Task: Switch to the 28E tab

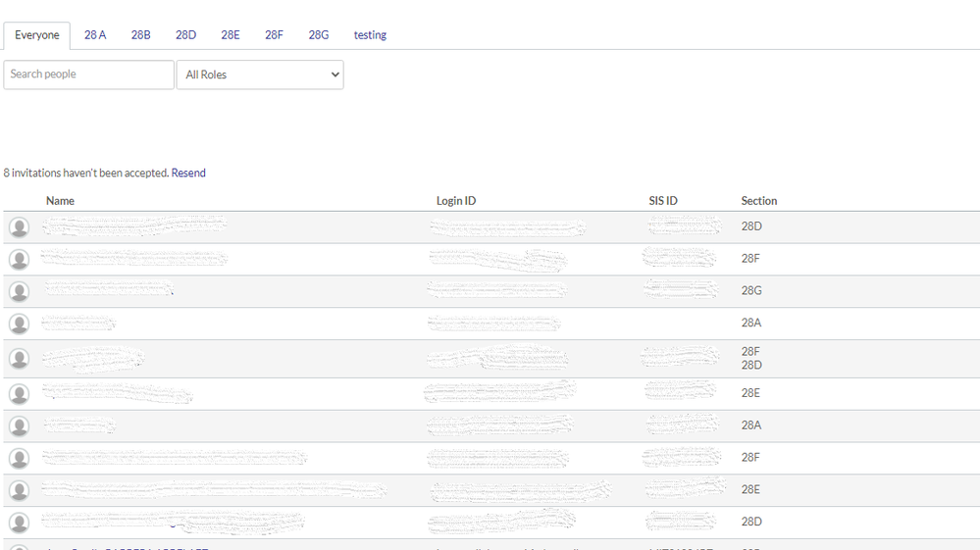Action: [230, 35]
